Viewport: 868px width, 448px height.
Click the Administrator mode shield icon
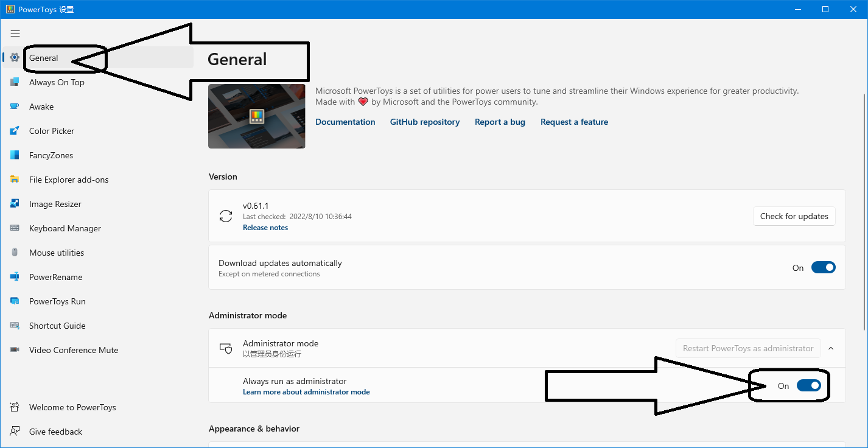point(226,348)
